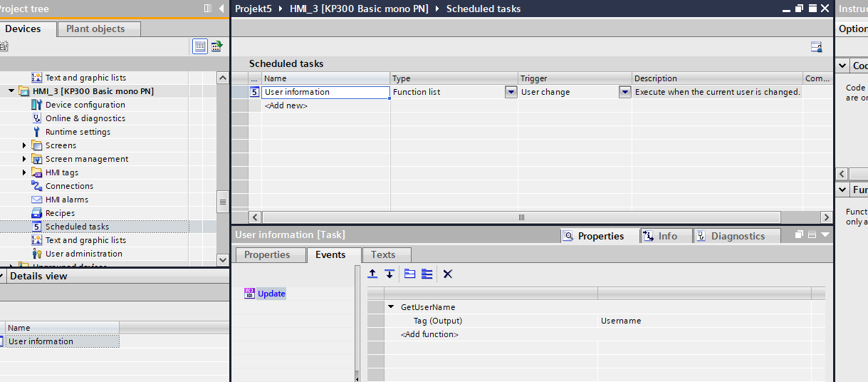Screen dimensions: 868x382
Task: Click the icon at right of editor toolbar
Action: coord(817,46)
